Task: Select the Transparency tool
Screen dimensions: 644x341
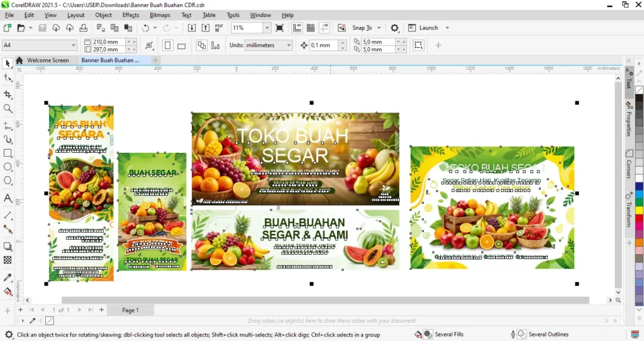Action: tap(8, 260)
